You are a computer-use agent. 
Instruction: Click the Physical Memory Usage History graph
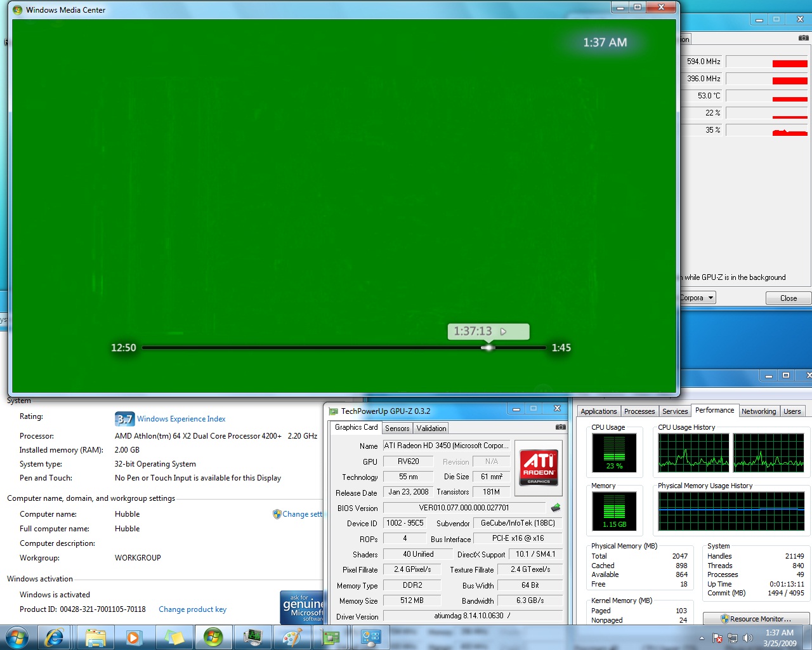(x=731, y=511)
